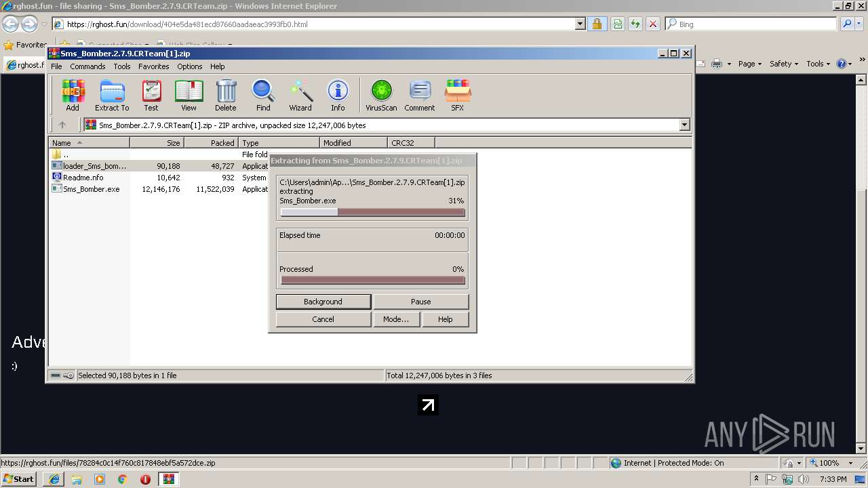Pause the extraction

[420, 302]
